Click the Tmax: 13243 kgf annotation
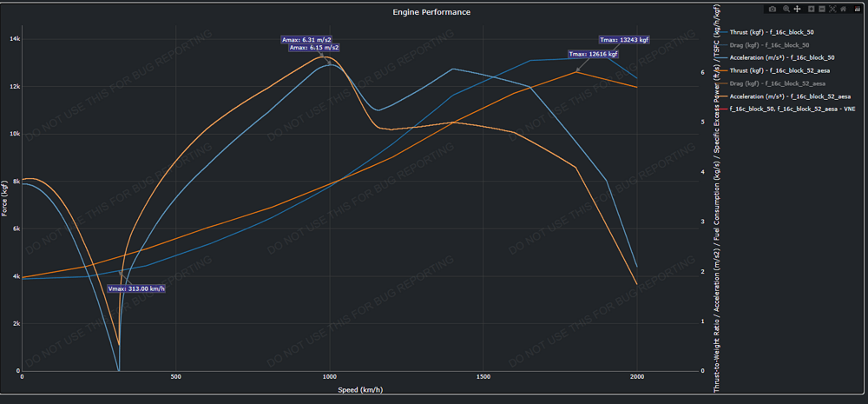 [624, 40]
